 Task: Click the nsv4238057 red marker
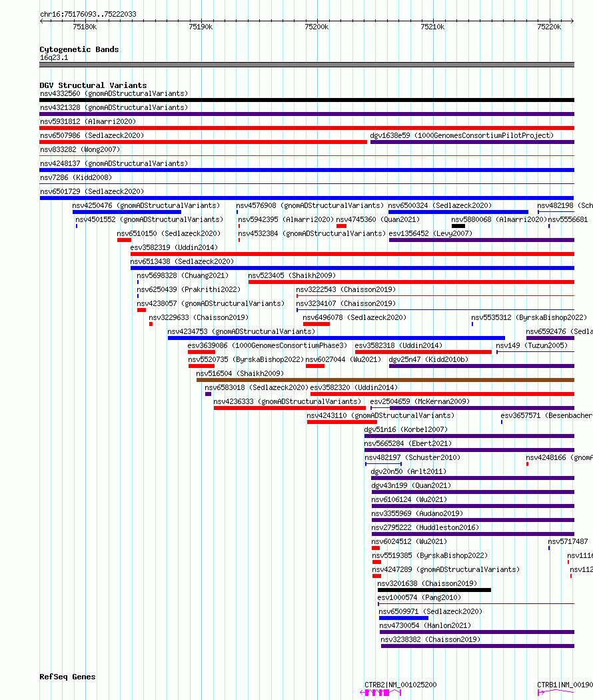(x=141, y=310)
